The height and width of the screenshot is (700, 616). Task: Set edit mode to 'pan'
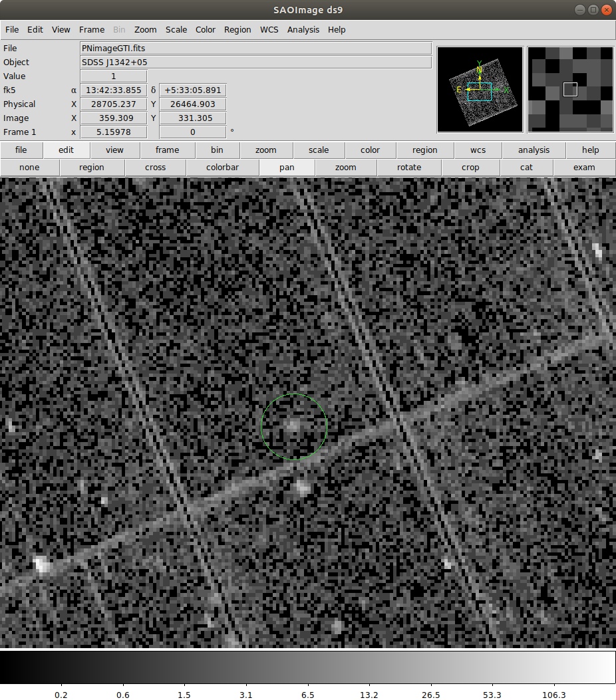287,168
